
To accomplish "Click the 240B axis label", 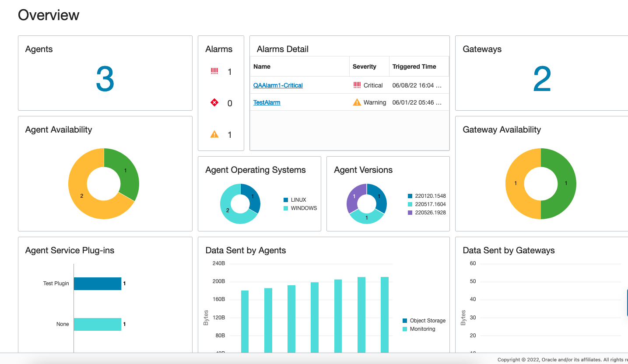I will click(x=219, y=263).
